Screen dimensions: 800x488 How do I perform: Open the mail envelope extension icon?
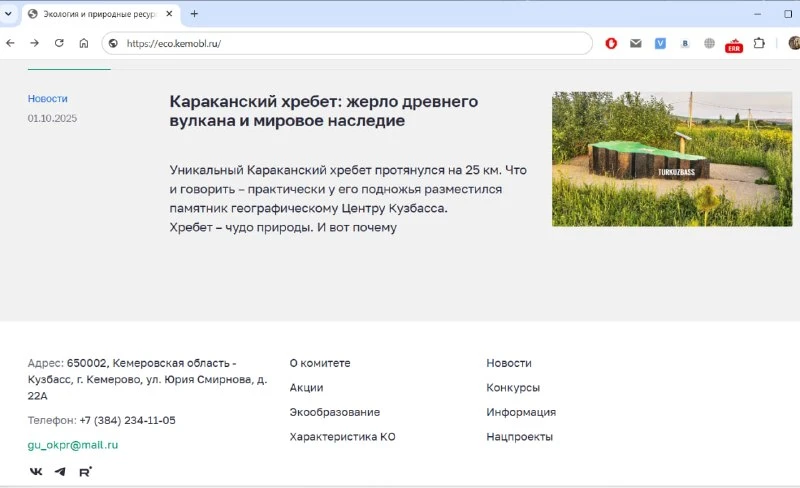(636, 43)
